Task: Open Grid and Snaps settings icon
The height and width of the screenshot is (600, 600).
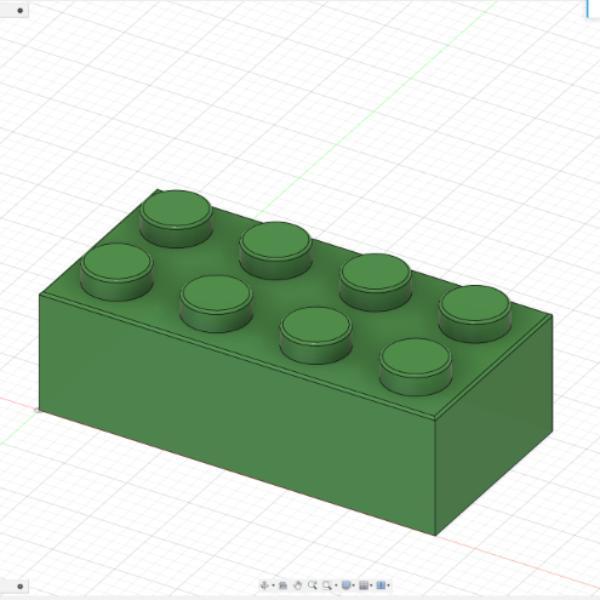Action: 364,585
